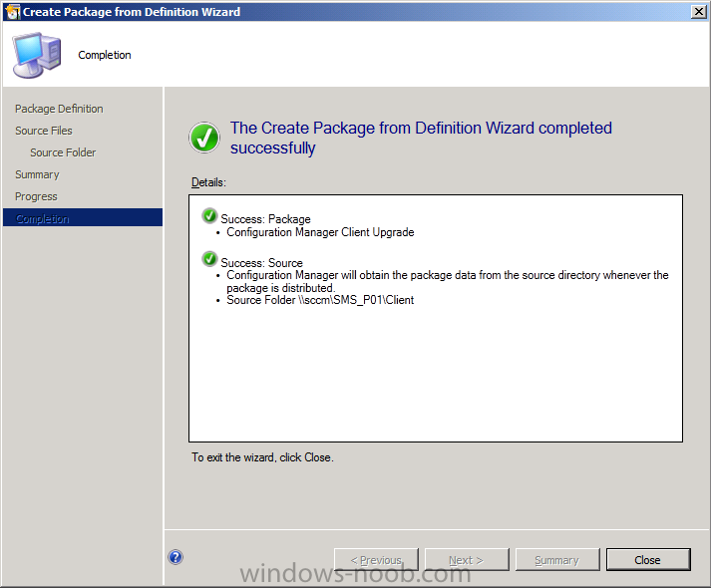Click the Next > button

click(x=467, y=560)
